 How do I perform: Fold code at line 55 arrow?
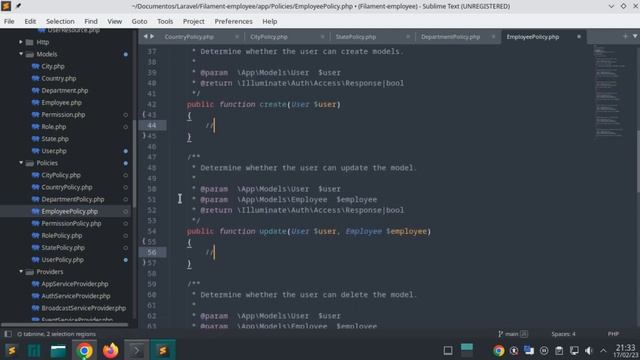(x=144, y=242)
